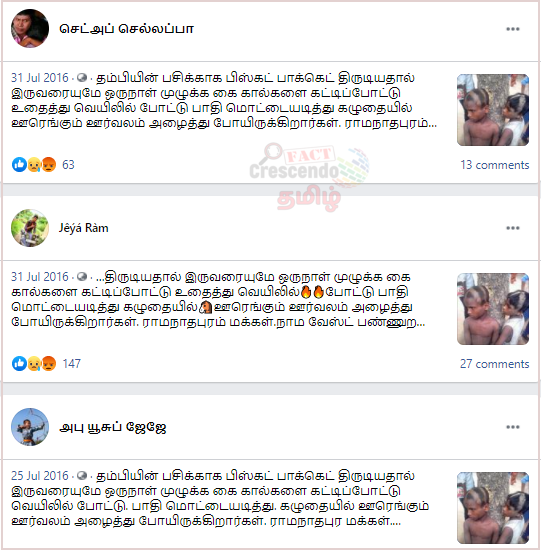Open the image thumbnail on the third post
Screen dimensions: 541x551
[x=493, y=508]
